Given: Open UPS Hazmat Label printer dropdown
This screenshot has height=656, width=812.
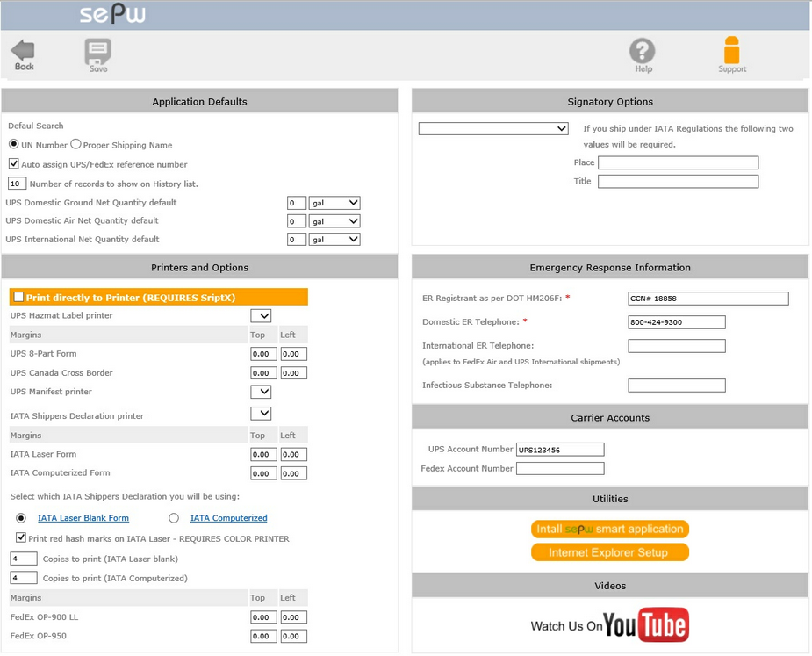Looking at the screenshot, I should pos(261,315).
